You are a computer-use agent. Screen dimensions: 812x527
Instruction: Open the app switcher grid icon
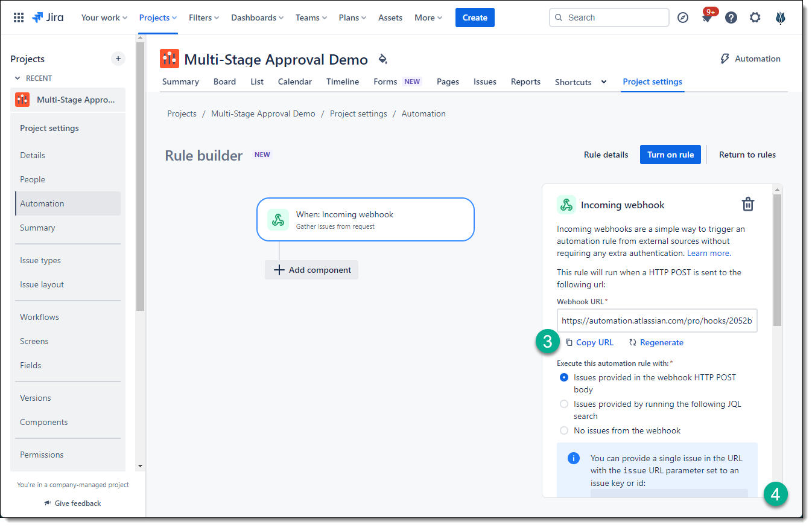[19, 18]
